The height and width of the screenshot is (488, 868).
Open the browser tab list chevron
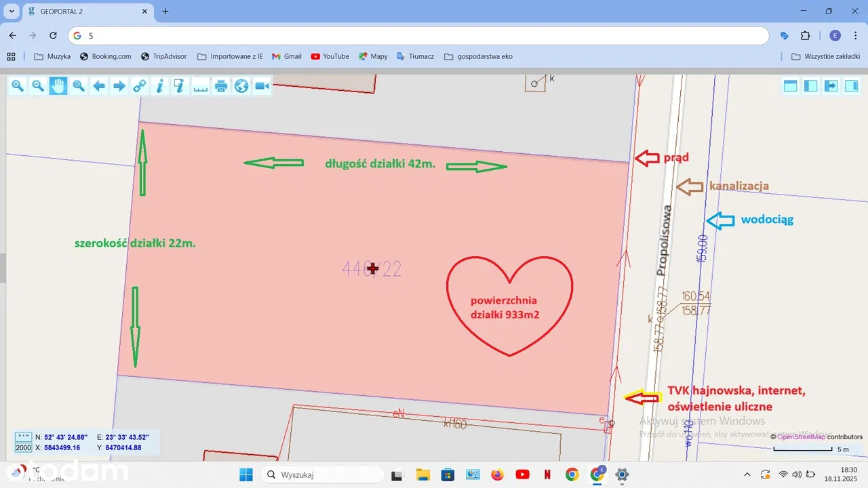pos(12,12)
